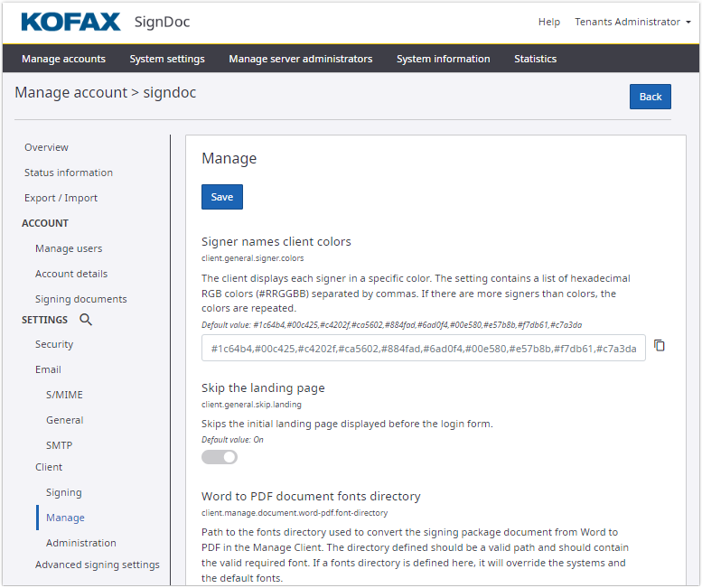Image resolution: width=702 pixels, height=588 pixels.
Task: Click the settings search magnifier icon
Action: (x=86, y=320)
